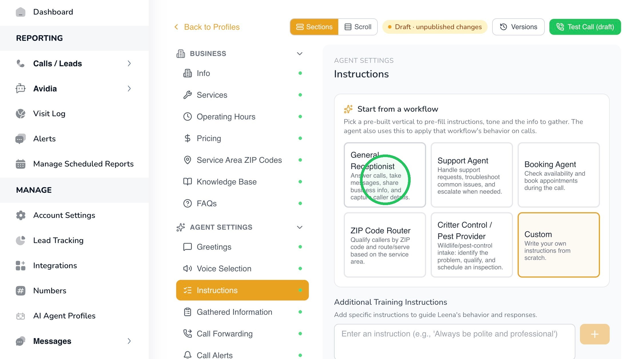The image size is (644, 359).
Task: Click the Pricing dollar icon
Action: (187, 139)
